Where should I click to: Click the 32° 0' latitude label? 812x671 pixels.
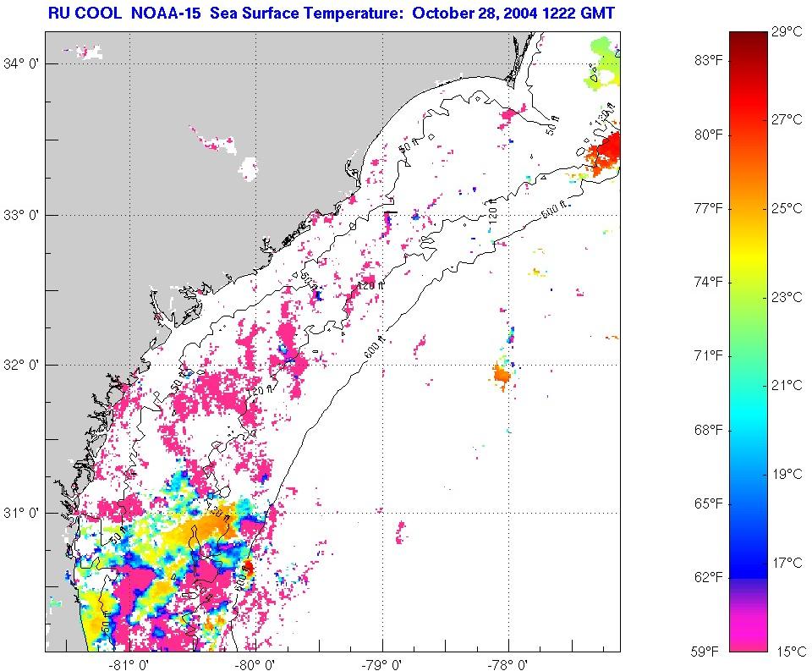coord(21,365)
